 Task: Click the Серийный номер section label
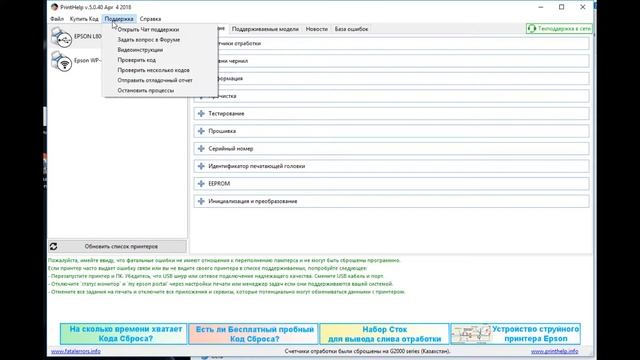(x=231, y=149)
